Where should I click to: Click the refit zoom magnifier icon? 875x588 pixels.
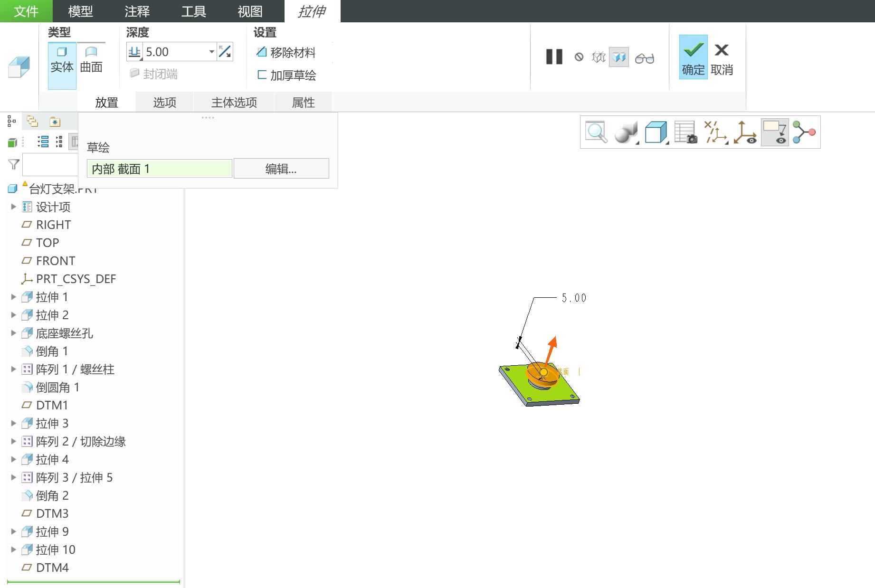pos(596,132)
